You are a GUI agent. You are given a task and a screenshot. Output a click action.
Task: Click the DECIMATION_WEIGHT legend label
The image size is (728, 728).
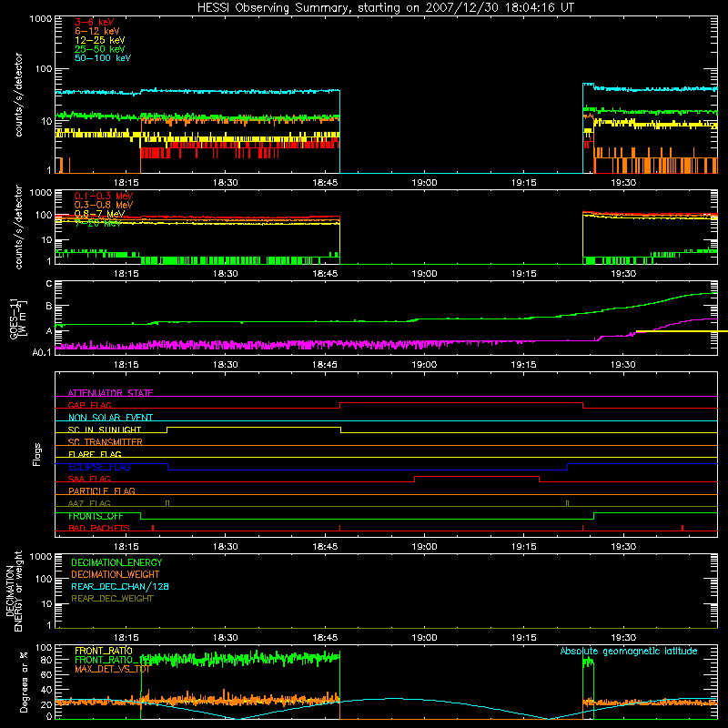[116, 574]
